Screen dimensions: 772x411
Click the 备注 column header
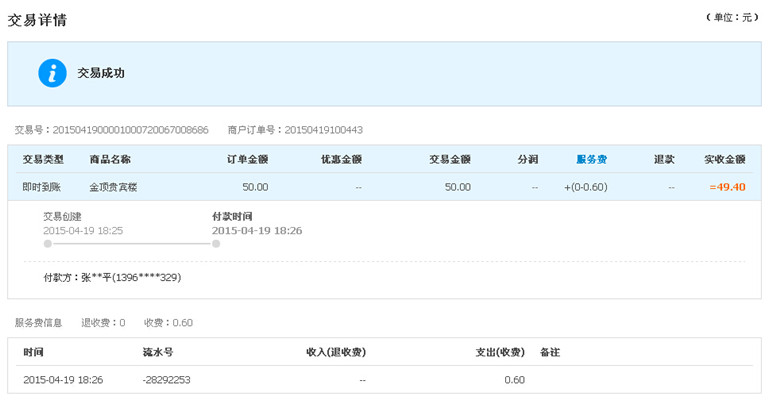pos(550,352)
